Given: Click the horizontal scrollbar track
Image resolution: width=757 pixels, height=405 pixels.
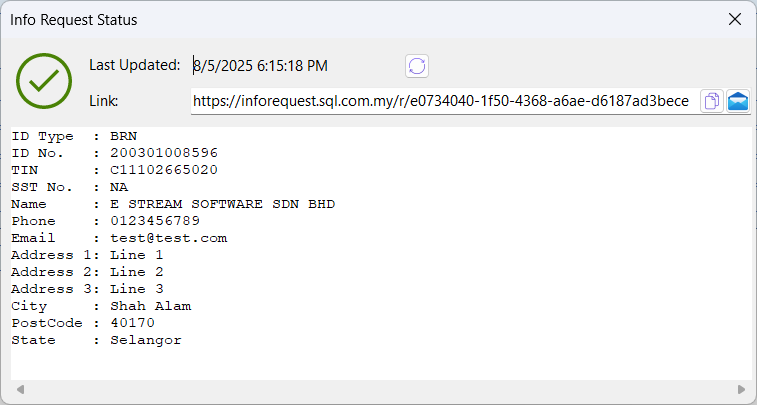Looking at the screenshot, I should (x=378, y=389).
